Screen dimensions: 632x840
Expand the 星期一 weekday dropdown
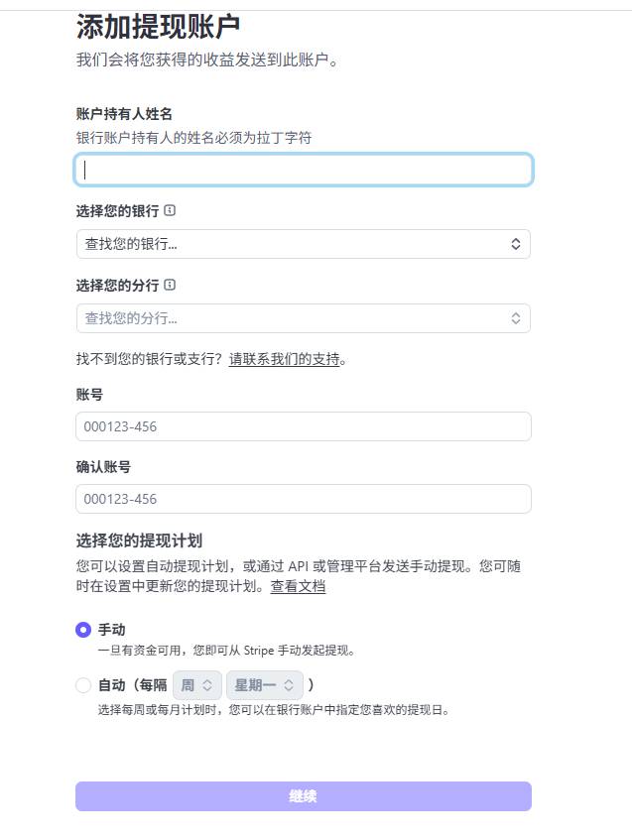(x=264, y=685)
